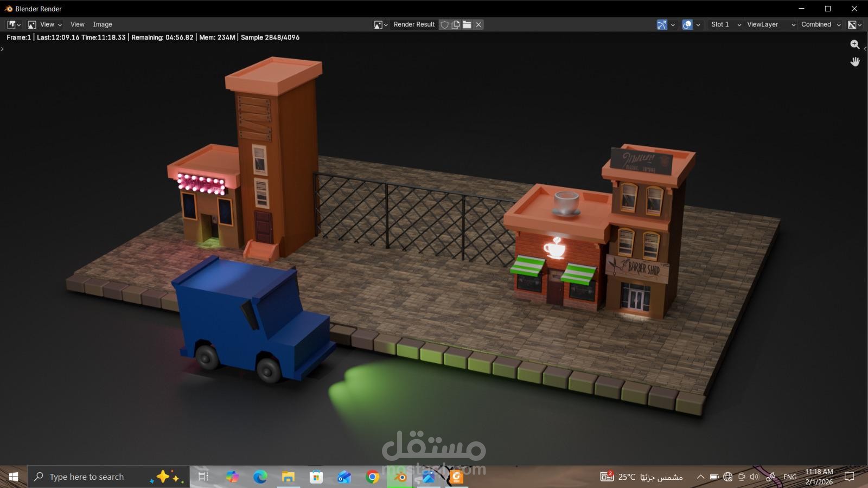Open the editor type selector icon
Viewport: 868px width, 488px height.
point(14,24)
